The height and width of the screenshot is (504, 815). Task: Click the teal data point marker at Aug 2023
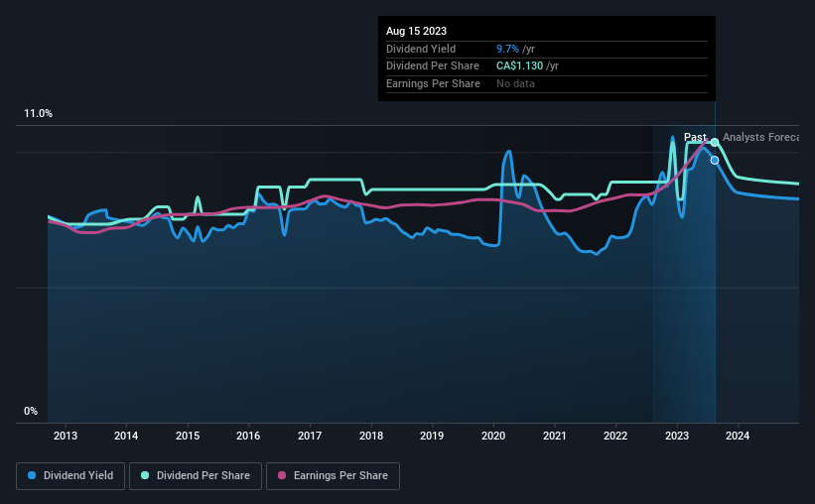[715, 142]
